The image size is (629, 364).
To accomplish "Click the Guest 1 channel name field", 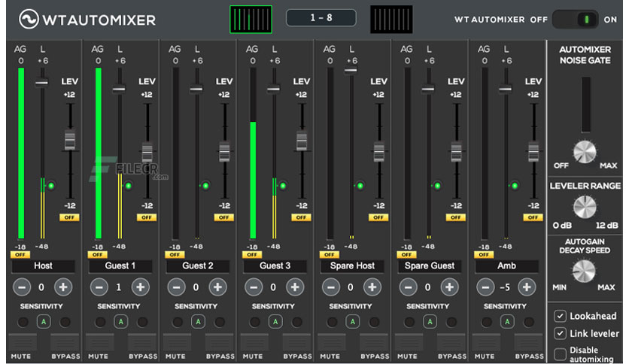I will pos(120,265).
